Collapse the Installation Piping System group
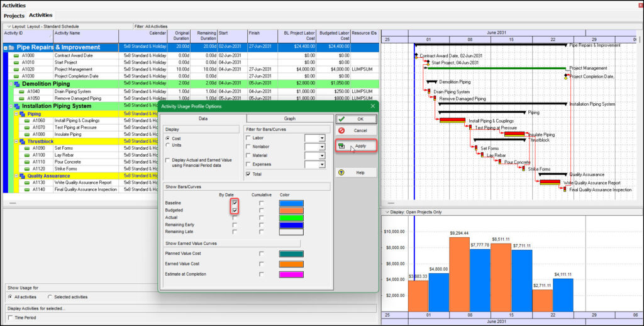644x326 pixels. pos(11,106)
